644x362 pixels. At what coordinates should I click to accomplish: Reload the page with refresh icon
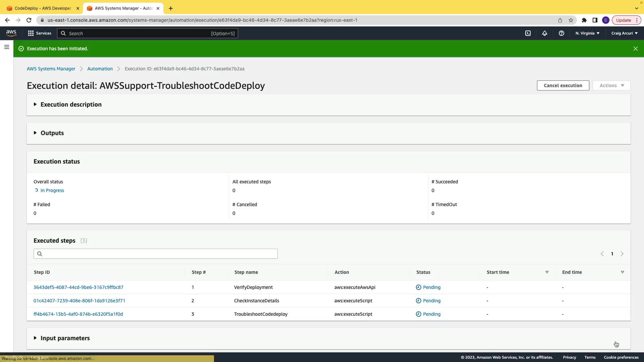pyautogui.click(x=29, y=20)
